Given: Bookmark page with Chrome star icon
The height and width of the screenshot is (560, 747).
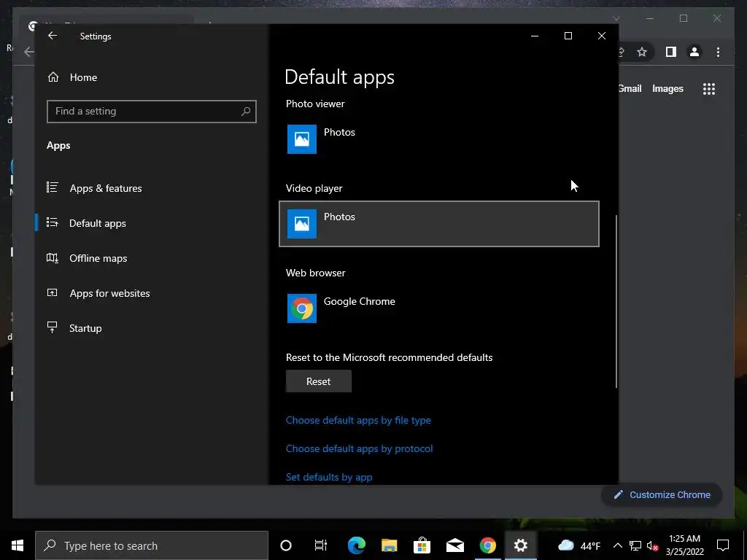Looking at the screenshot, I should [x=642, y=52].
